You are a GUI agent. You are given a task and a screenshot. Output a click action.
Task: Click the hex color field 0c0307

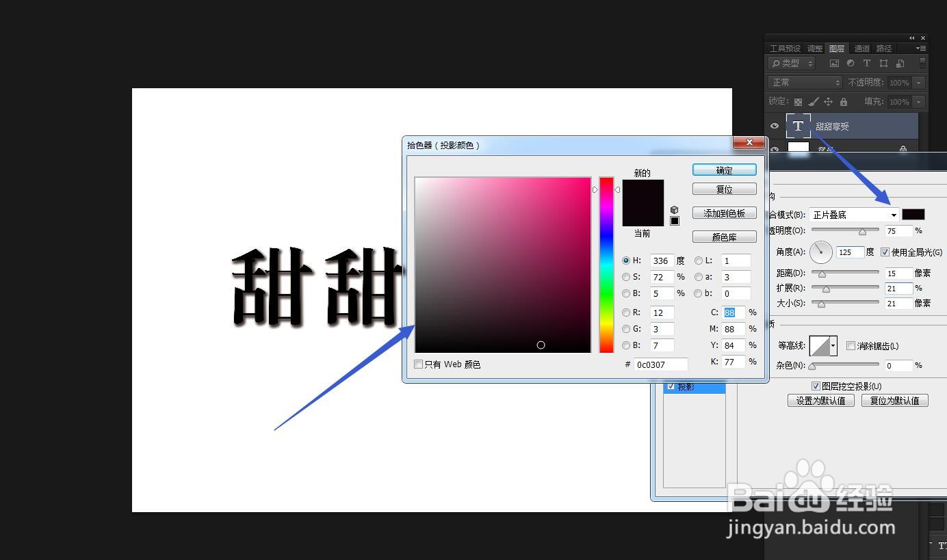pos(660,364)
